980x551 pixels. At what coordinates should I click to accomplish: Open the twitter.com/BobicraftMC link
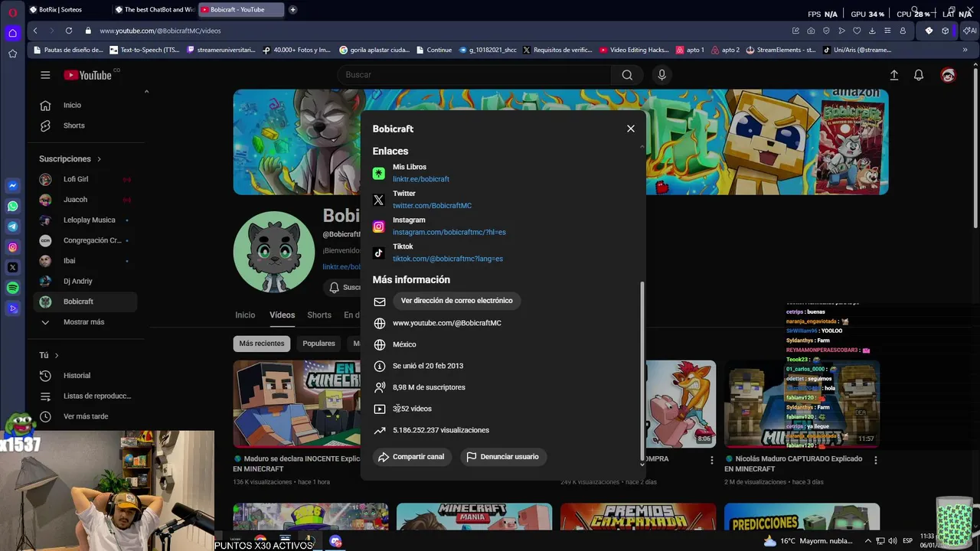[x=432, y=206]
